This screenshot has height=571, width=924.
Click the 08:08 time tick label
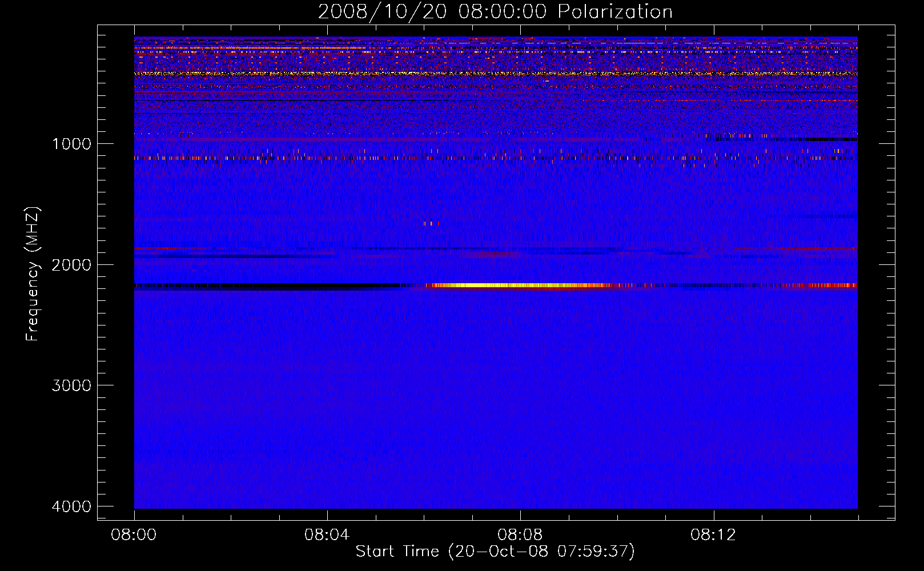click(520, 535)
